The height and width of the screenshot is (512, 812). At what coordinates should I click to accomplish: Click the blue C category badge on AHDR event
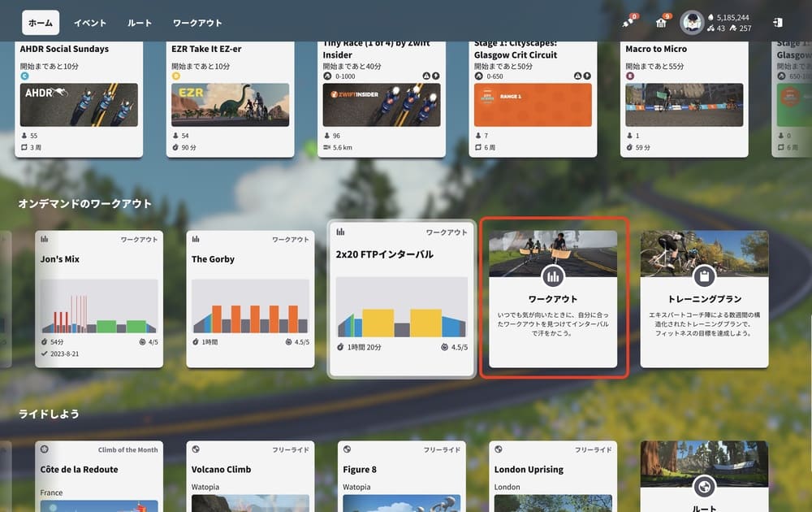(24, 76)
